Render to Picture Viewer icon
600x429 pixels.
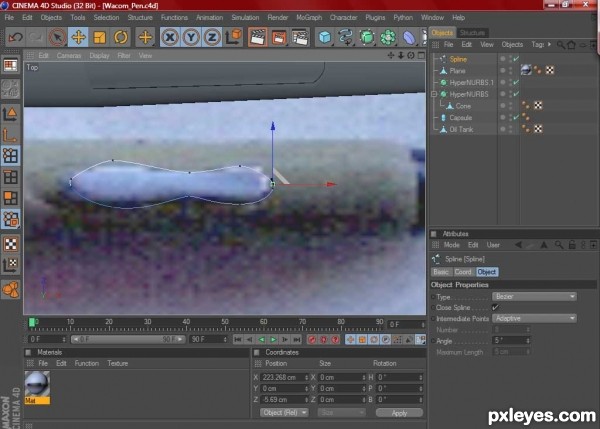[279, 38]
